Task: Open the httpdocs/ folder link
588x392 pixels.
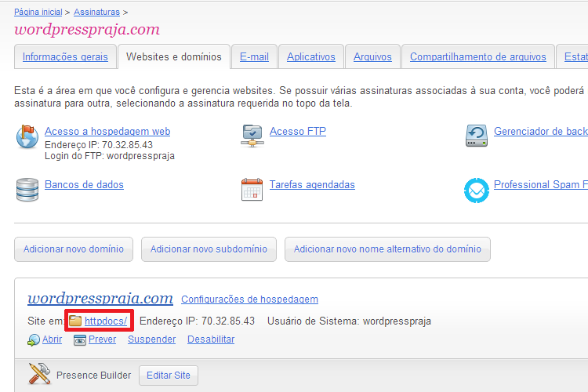Action: 106,321
